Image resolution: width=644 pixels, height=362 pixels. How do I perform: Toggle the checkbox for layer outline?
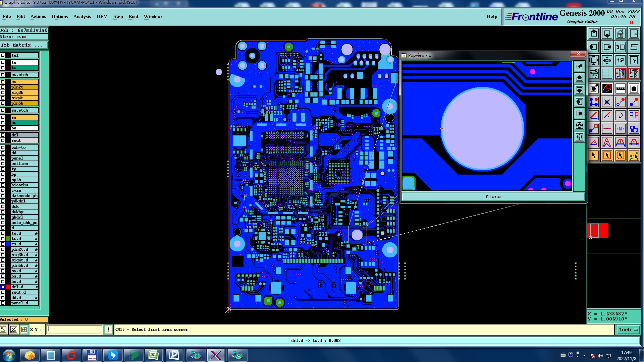[x=3, y=164]
